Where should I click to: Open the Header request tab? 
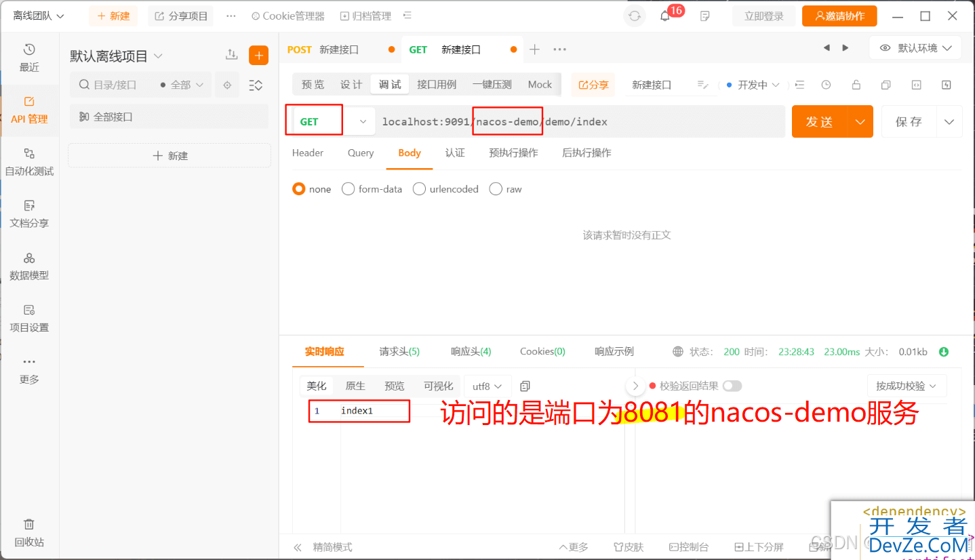(308, 153)
